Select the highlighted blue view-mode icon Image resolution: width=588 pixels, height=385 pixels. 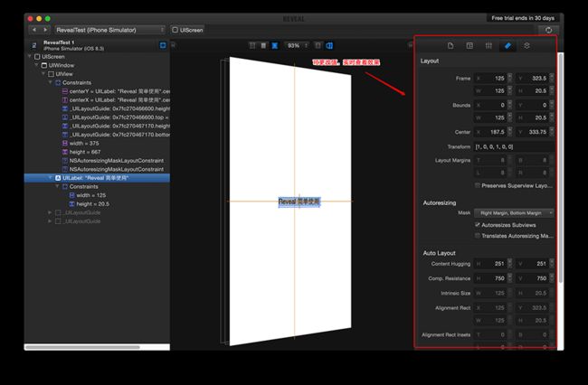point(275,46)
